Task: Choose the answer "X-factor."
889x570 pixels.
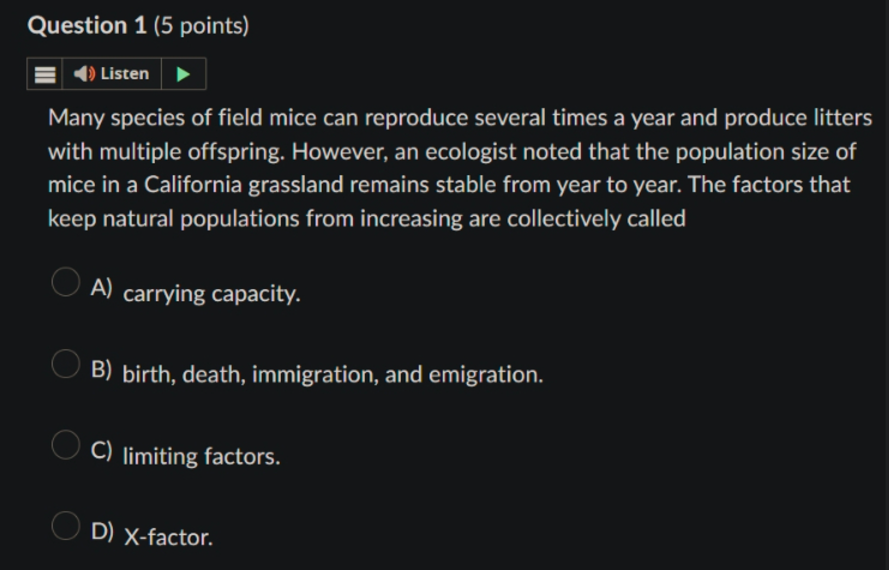Action: 168,537
